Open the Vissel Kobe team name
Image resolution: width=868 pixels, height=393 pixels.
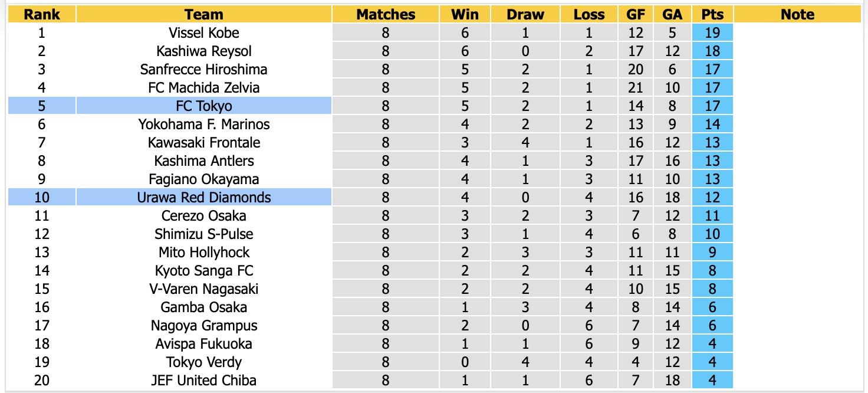pos(204,33)
